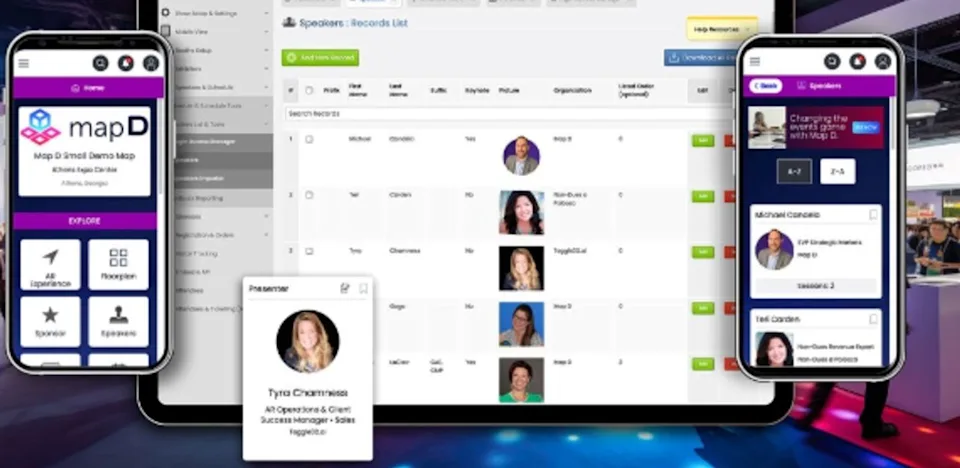960x468 pixels.
Task: Open the Speakers tile on left phone
Action: pos(118,321)
